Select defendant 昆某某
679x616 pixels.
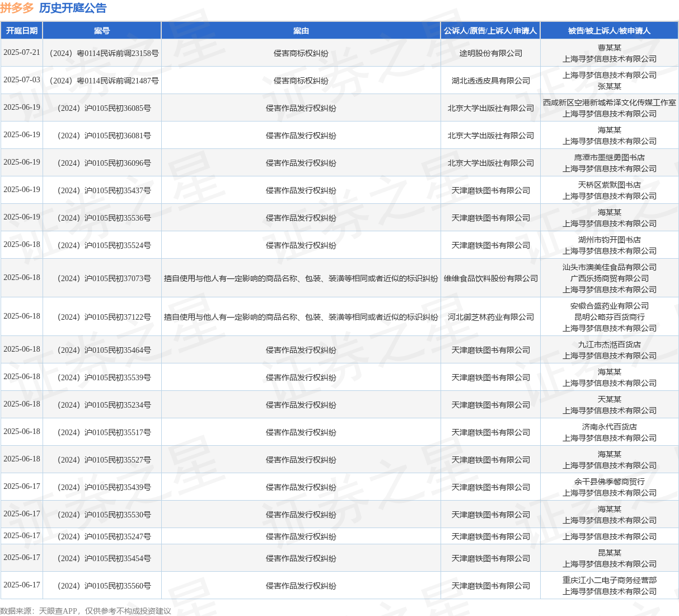pos(610,553)
